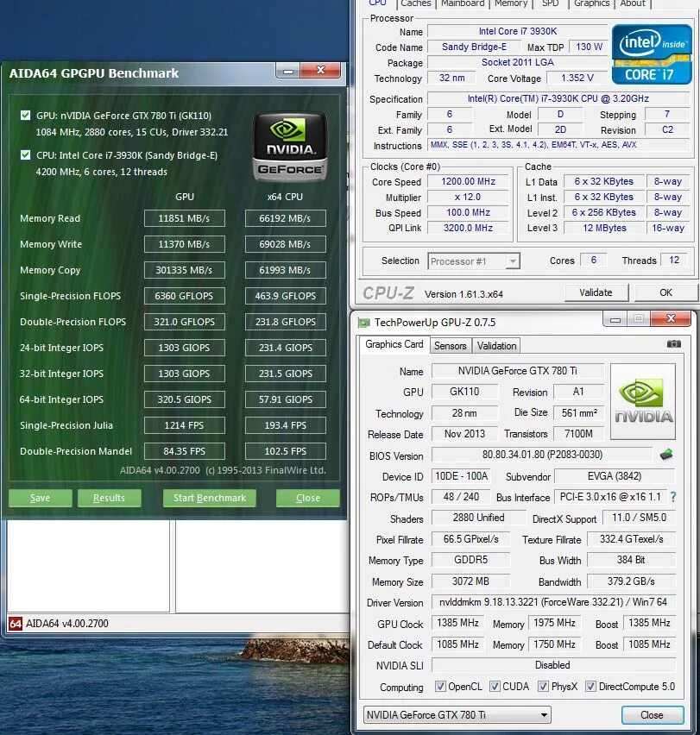Click the GPU-Z title bar app icon
The image size is (700, 735).
pyautogui.click(x=363, y=323)
